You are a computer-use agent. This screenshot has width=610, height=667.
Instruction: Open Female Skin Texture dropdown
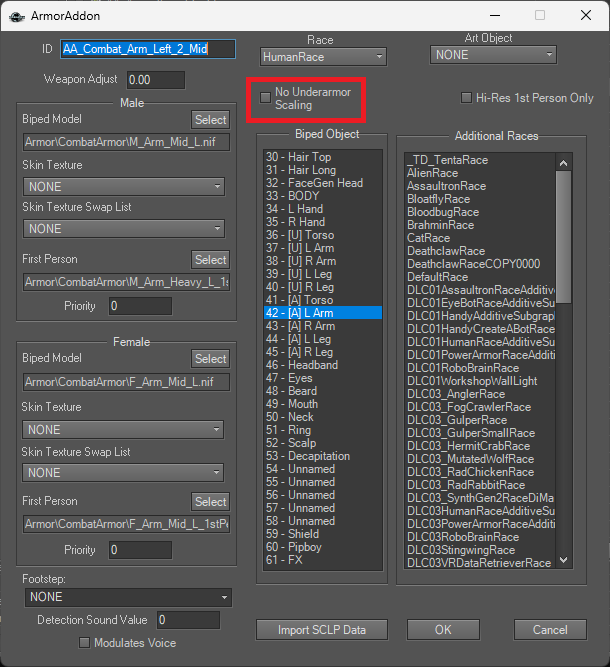[123, 430]
